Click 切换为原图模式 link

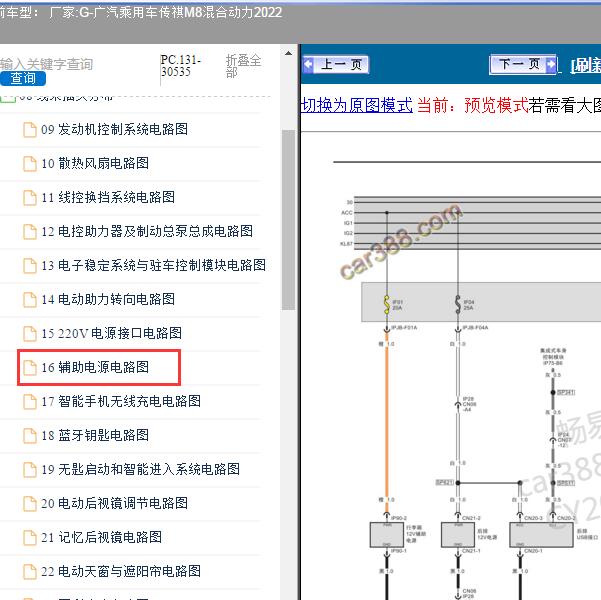coord(356,105)
